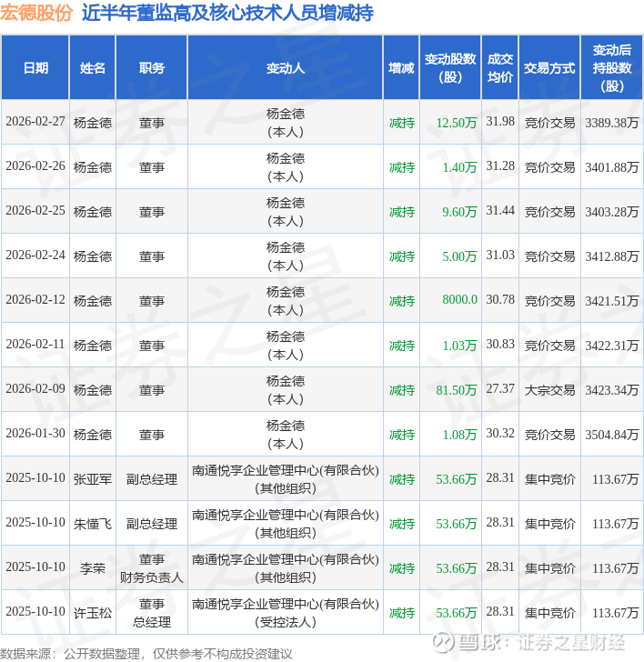Click average price 27.37
The width and height of the screenshot is (644, 662).
click(500, 389)
